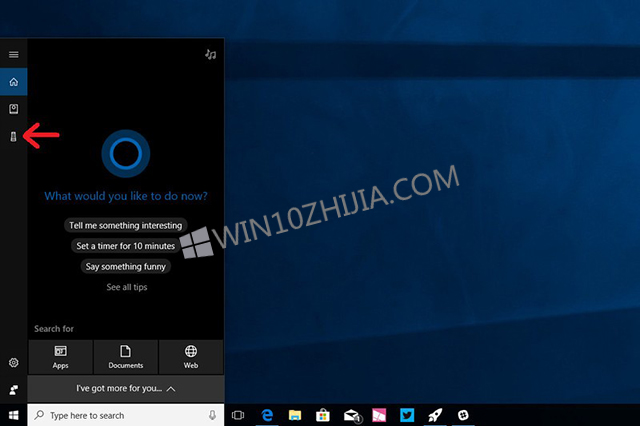640x426 pixels.
Task: Open the Cortana hamburger menu
Action: coord(13,54)
